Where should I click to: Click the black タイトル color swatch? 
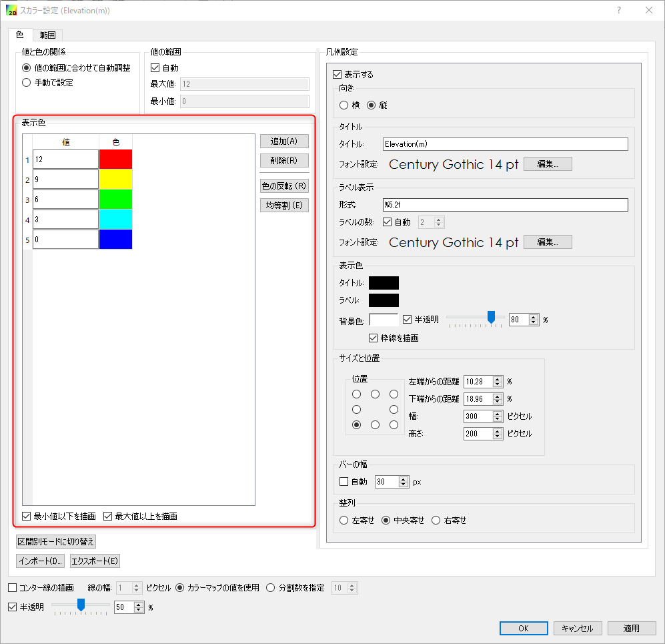tap(384, 283)
